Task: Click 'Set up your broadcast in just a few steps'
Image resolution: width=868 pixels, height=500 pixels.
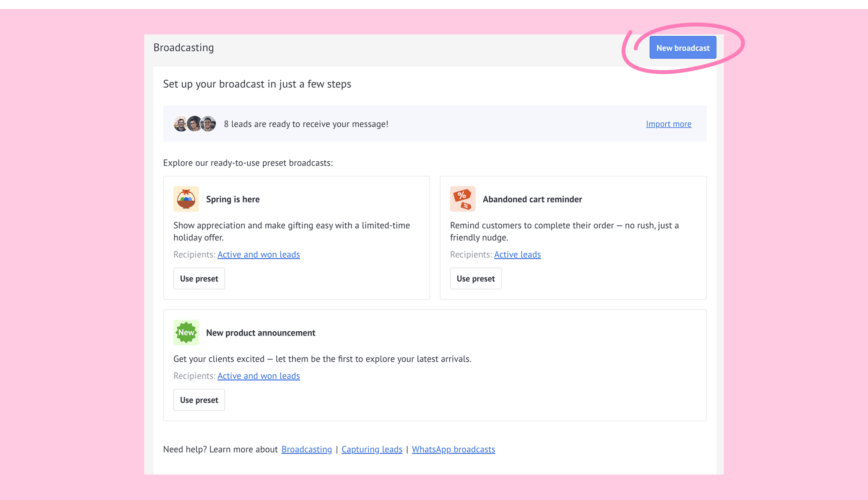Action: pyautogui.click(x=257, y=84)
